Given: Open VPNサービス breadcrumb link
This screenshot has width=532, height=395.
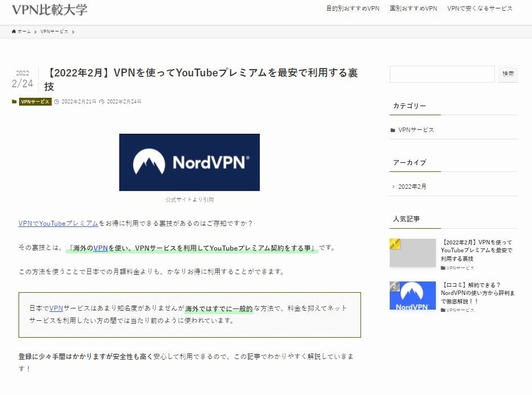Looking at the screenshot, I should point(55,31).
